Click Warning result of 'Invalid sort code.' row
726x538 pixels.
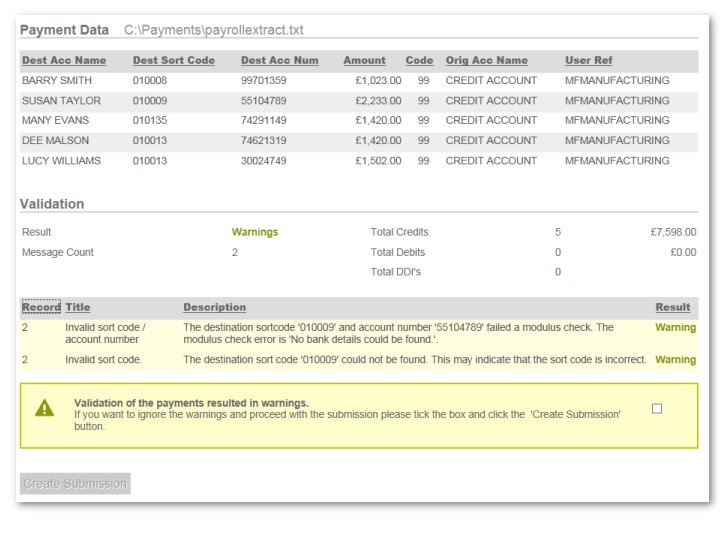(676, 360)
